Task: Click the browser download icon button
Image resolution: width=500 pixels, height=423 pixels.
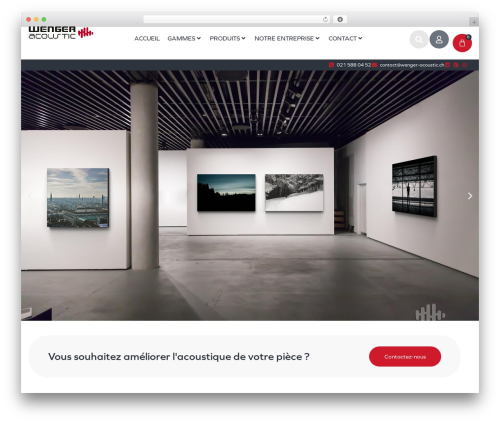Action: click(x=340, y=19)
